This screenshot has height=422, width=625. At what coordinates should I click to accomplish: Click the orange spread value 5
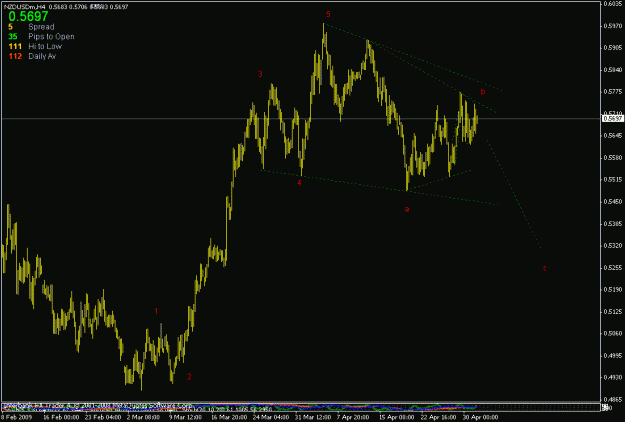(10, 27)
